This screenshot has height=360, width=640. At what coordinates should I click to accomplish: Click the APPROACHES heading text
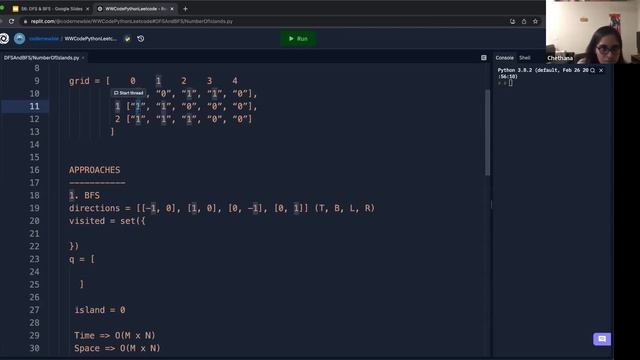pos(94,170)
